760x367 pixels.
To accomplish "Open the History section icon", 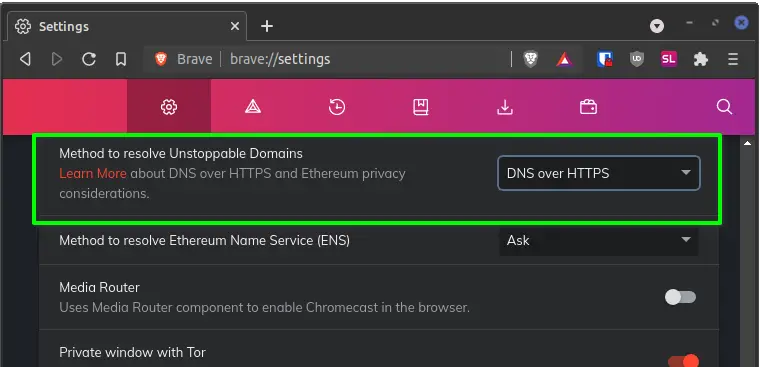I will click(x=337, y=107).
